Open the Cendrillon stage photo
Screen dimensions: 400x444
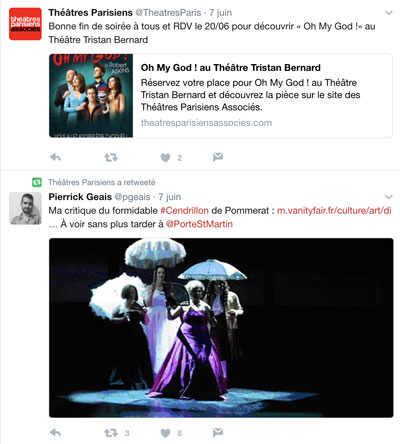[x=221, y=328]
